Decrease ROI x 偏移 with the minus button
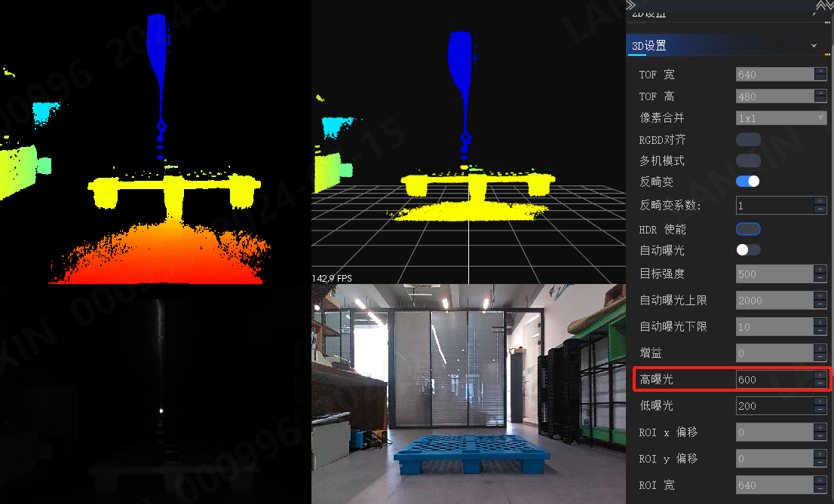The image size is (834, 504). click(820, 436)
